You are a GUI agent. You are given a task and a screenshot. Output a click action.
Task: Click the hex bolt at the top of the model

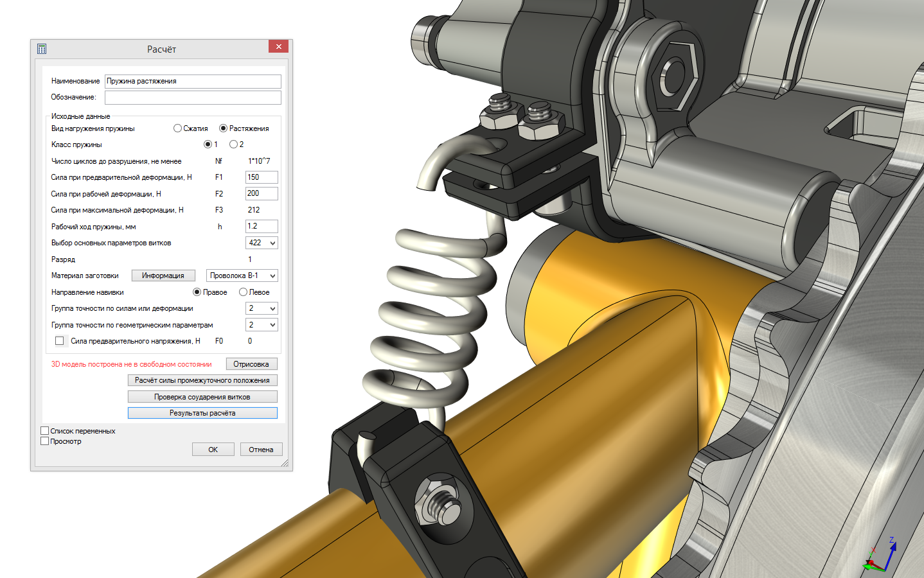pyautogui.click(x=673, y=76)
